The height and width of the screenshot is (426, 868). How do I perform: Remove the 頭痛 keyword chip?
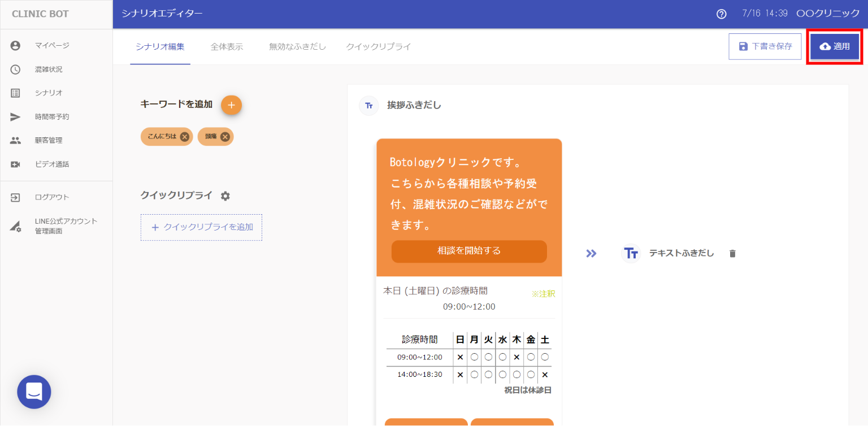tap(225, 137)
